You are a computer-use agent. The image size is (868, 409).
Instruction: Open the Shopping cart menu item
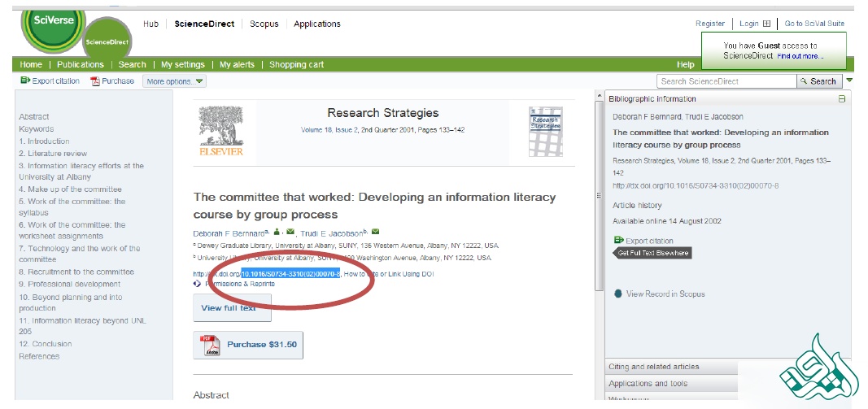point(297,65)
